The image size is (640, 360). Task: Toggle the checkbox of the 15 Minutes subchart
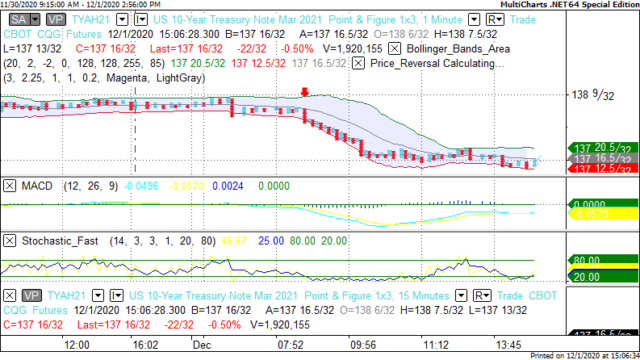9,296
